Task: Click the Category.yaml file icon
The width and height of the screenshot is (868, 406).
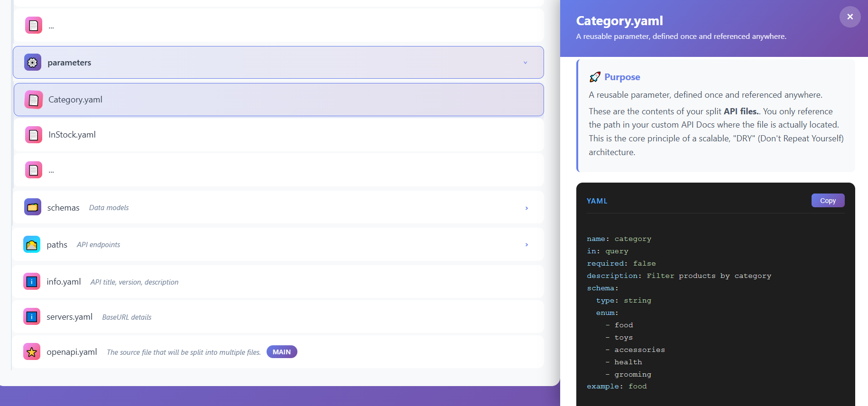Action: coord(33,100)
